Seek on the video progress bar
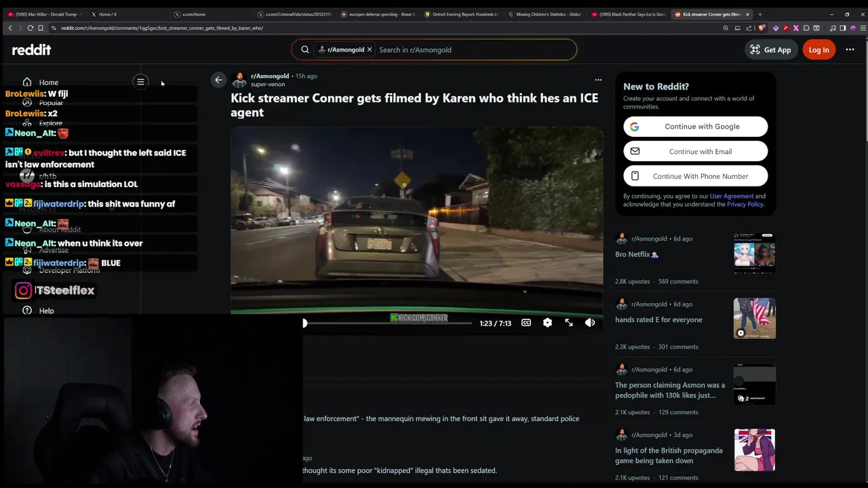 tap(388, 323)
